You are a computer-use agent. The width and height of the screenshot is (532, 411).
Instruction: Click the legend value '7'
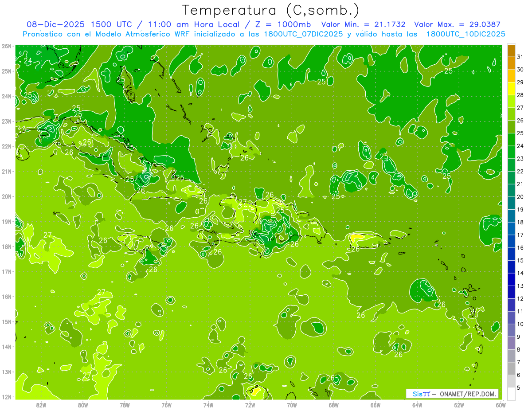(x=519, y=362)
